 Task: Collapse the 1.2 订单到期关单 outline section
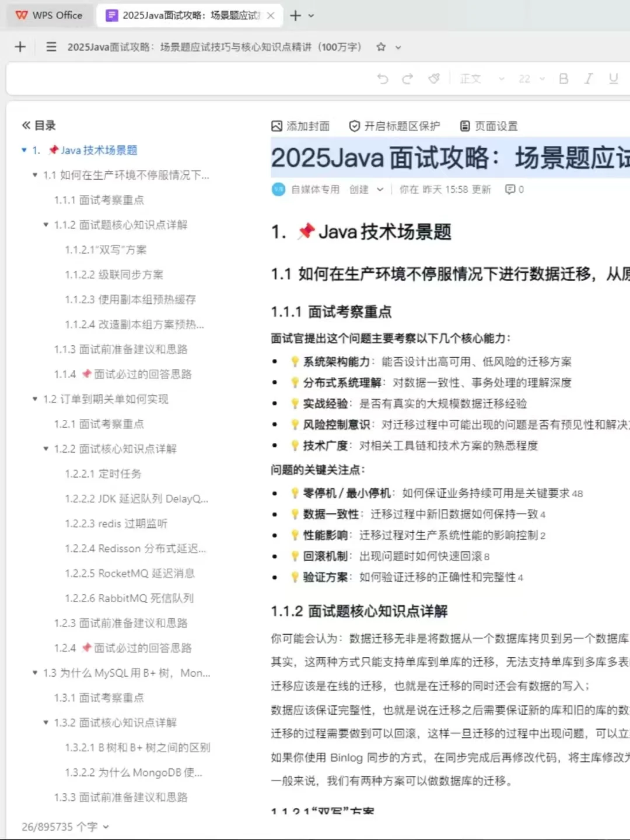coord(34,399)
